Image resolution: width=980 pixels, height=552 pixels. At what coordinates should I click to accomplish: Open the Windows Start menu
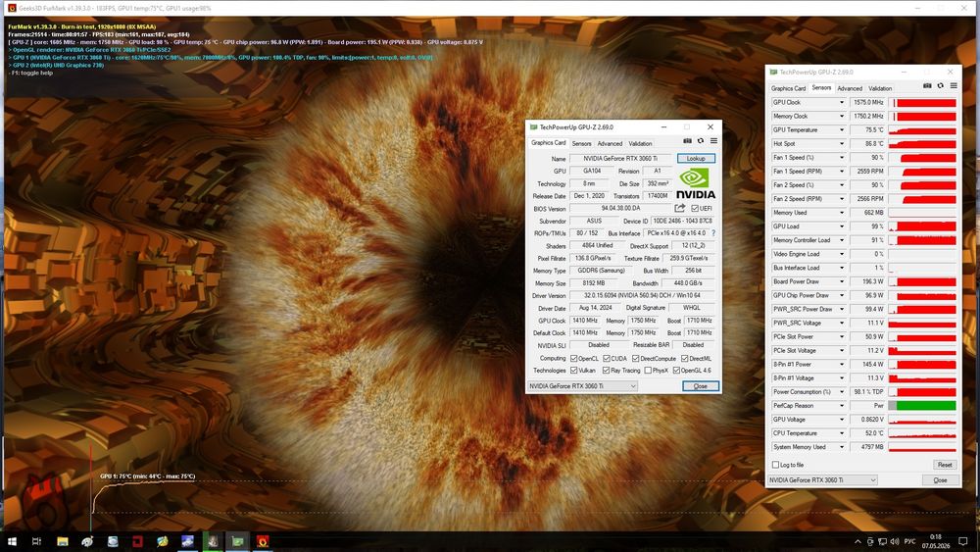click(11, 541)
